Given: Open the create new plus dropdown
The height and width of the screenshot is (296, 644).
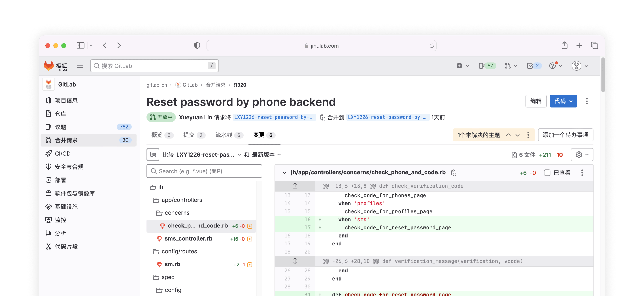Looking at the screenshot, I should 463,66.
